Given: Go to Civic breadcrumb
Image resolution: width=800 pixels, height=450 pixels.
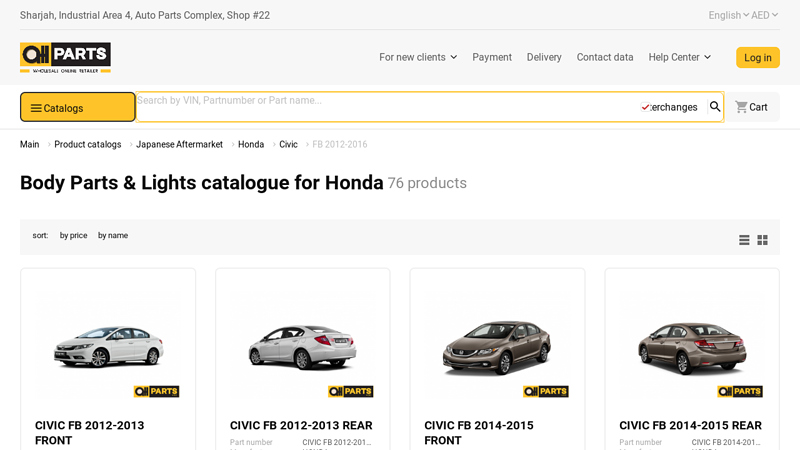Looking at the screenshot, I should point(288,144).
